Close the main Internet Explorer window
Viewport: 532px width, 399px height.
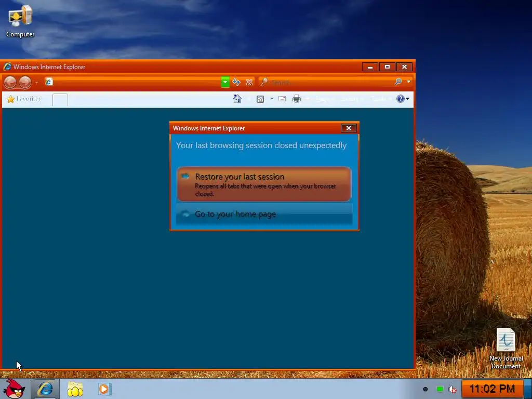tap(404, 67)
